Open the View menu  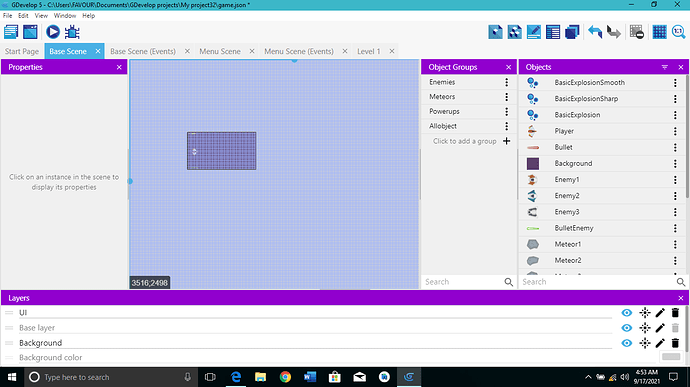pos(41,15)
